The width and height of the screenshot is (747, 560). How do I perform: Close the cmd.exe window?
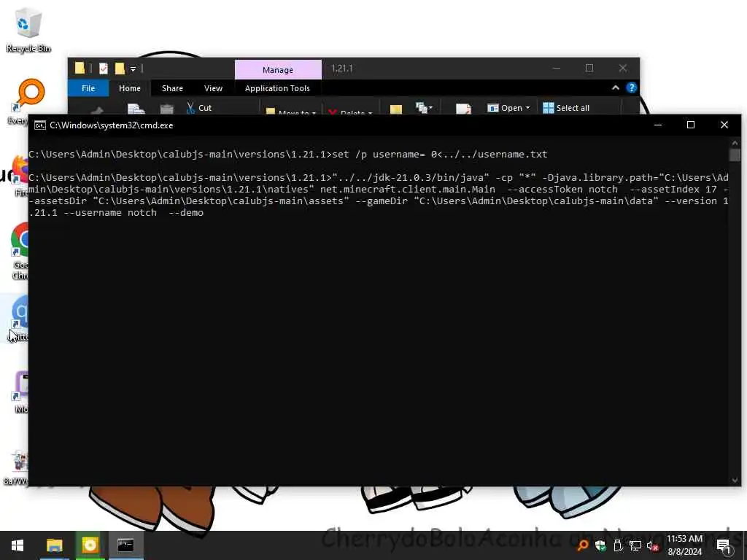724,125
